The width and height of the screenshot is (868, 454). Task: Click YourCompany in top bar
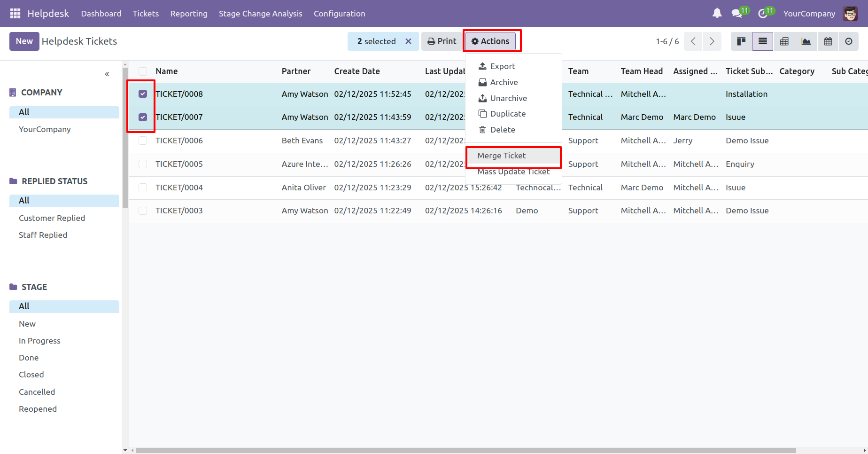coord(809,14)
